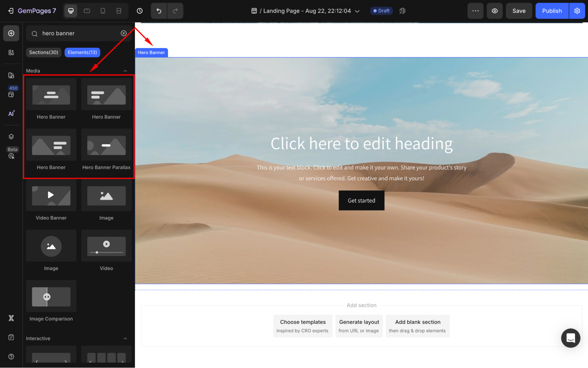Open the AI assistant sidebar icon

[11, 114]
